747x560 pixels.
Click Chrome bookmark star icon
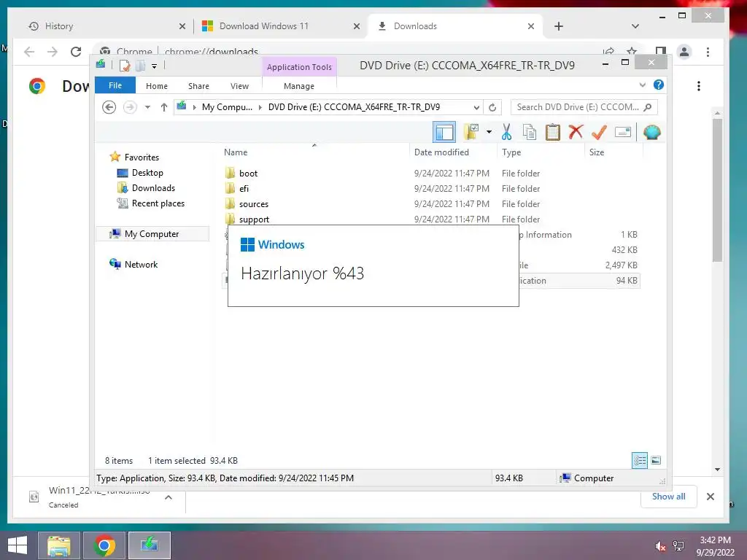click(632, 52)
